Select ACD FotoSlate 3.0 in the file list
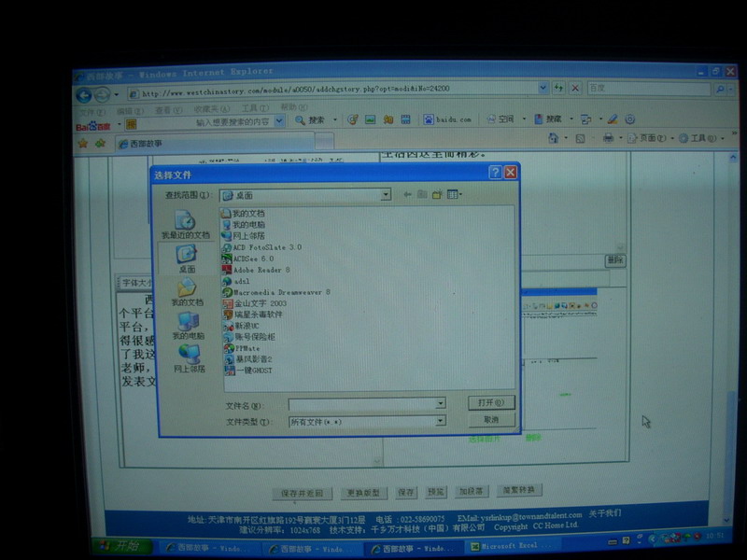Image resolution: width=747 pixels, height=560 pixels. [261, 247]
